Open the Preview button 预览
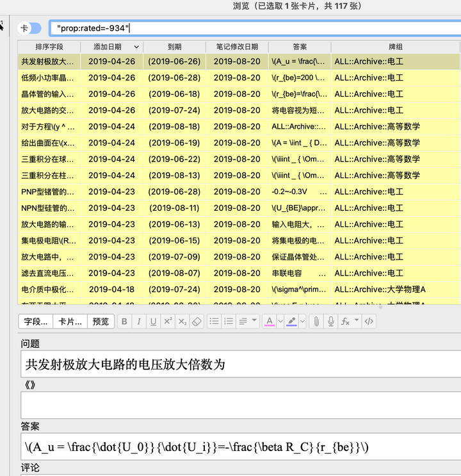This screenshot has width=461, height=476. tap(101, 321)
